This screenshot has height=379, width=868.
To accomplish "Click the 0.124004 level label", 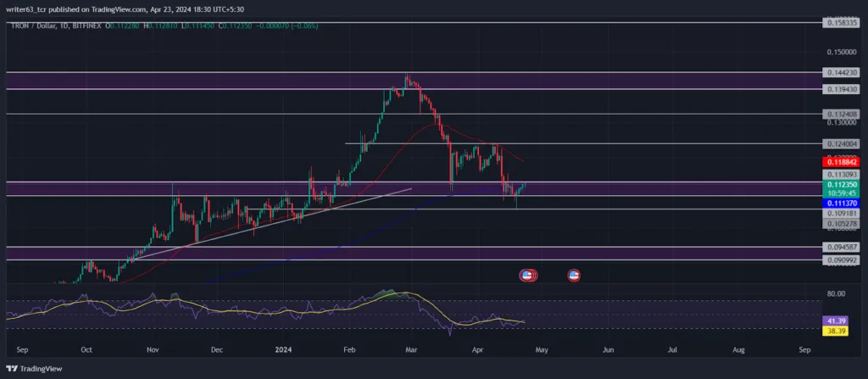I will point(842,144).
